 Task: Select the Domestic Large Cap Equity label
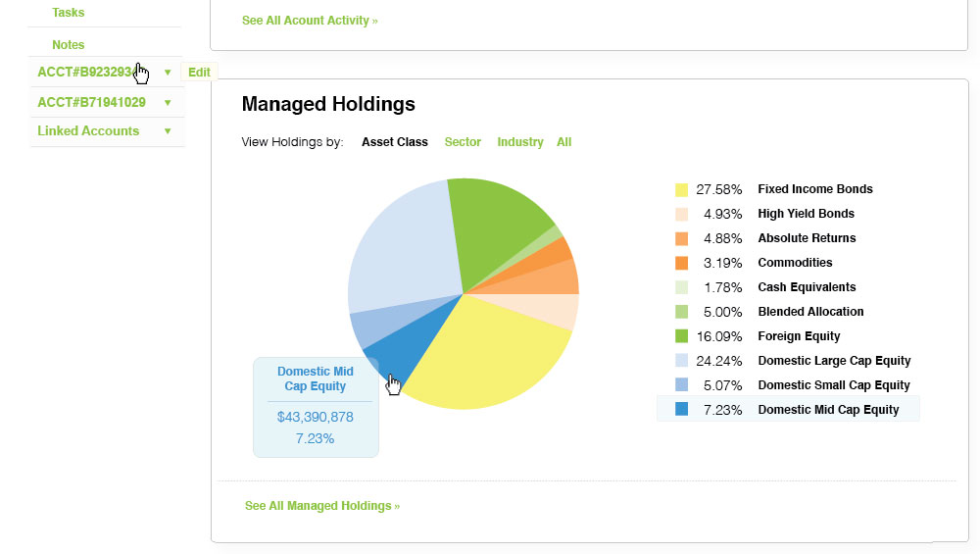(834, 361)
